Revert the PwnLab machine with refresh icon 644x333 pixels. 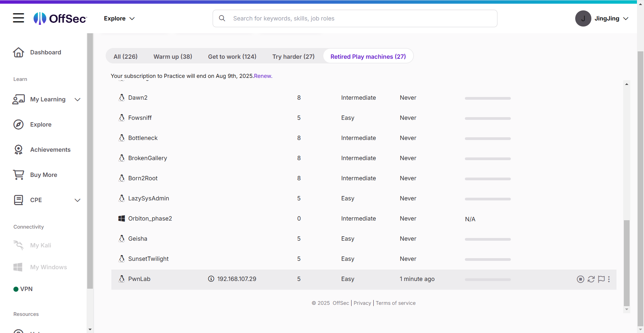tap(591, 279)
